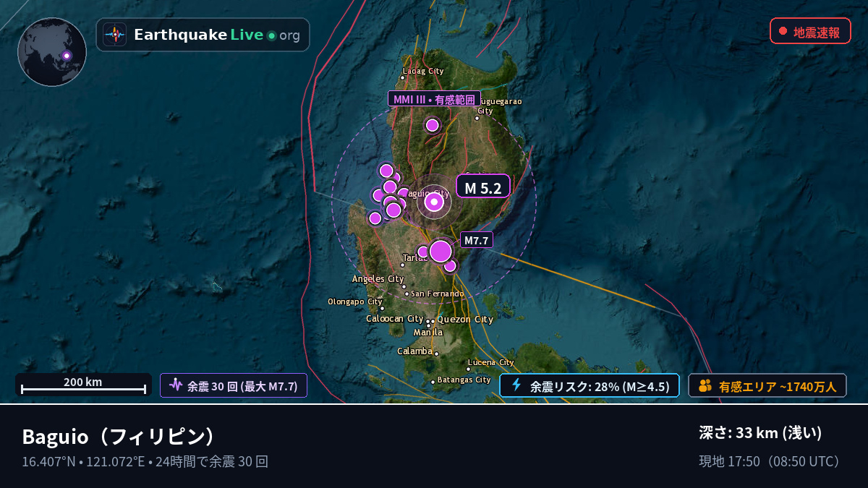The height and width of the screenshot is (488, 868).
Task: Open the 余震リスク 28% panel
Action: point(590,385)
